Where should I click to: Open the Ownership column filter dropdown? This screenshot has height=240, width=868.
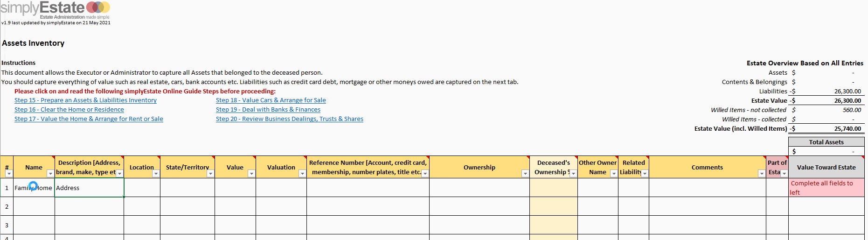[x=525, y=174]
